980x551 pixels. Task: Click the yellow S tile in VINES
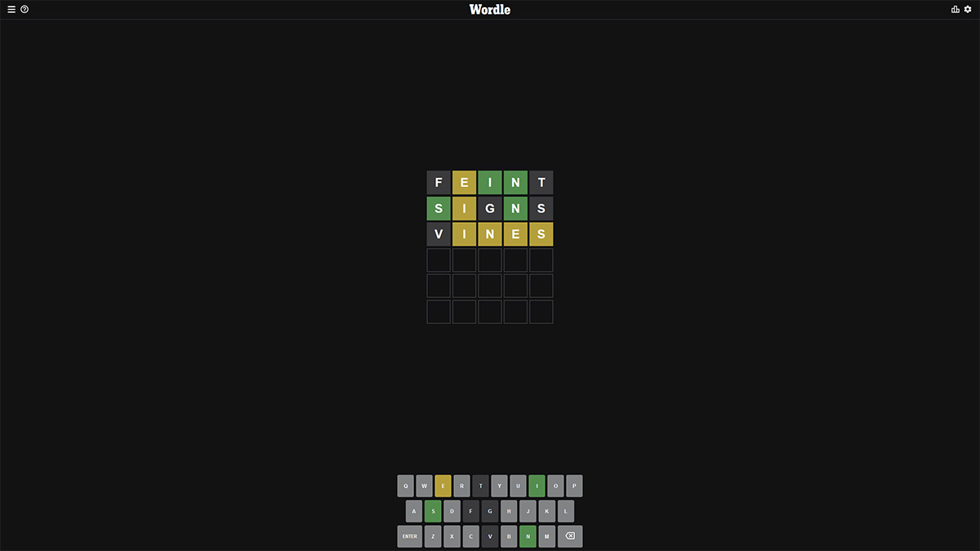tap(541, 234)
